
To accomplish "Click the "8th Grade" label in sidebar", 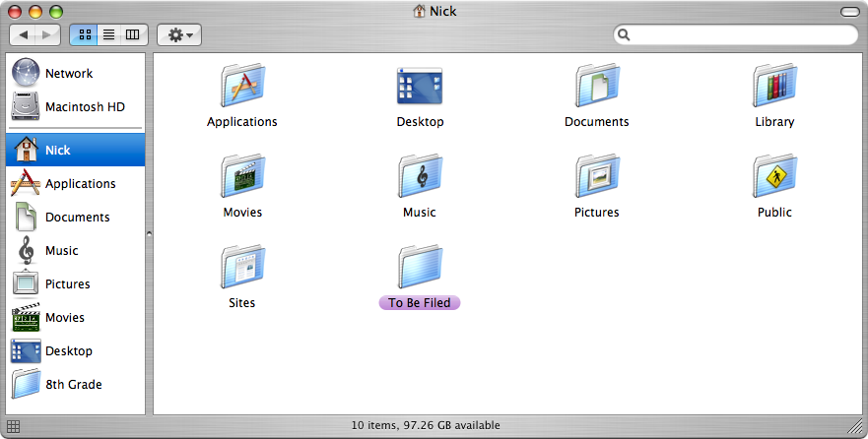I will tap(74, 384).
